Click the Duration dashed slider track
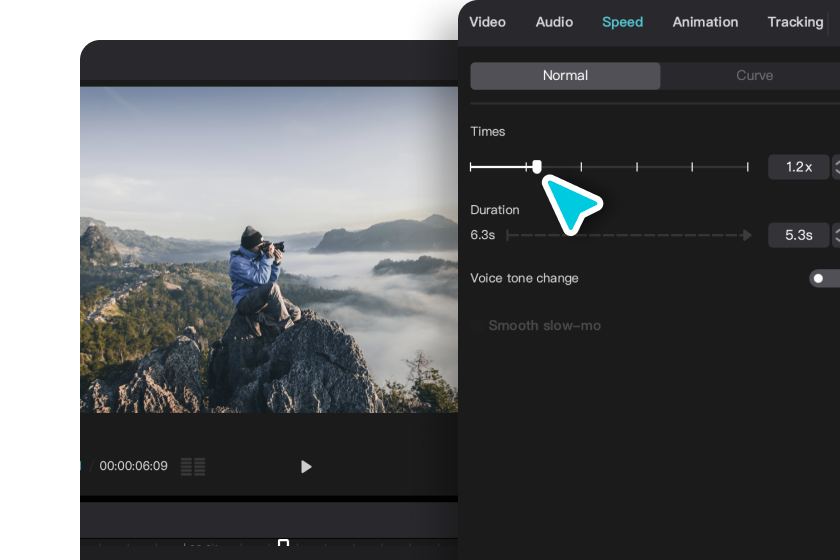Screen dimensions: 840x560 tap(628, 235)
